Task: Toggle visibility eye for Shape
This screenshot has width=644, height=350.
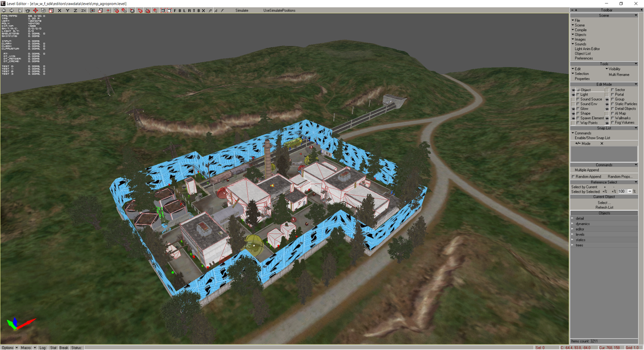Action: pyautogui.click(x=573, y=113)
